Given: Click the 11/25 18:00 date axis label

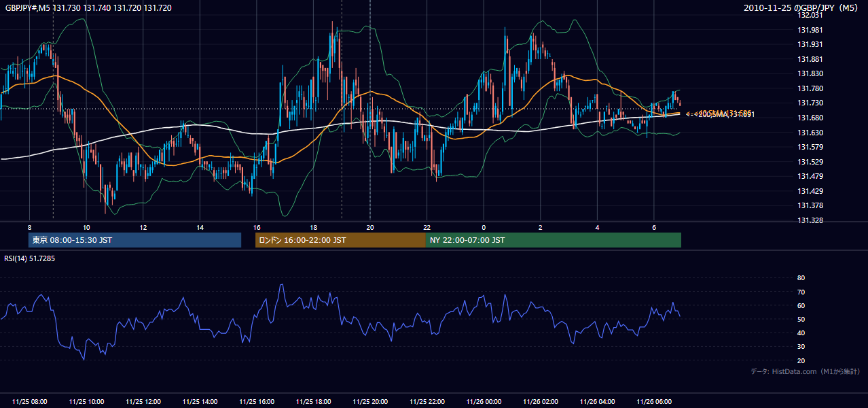Looking at the screenshot, I should click(313, 401).
